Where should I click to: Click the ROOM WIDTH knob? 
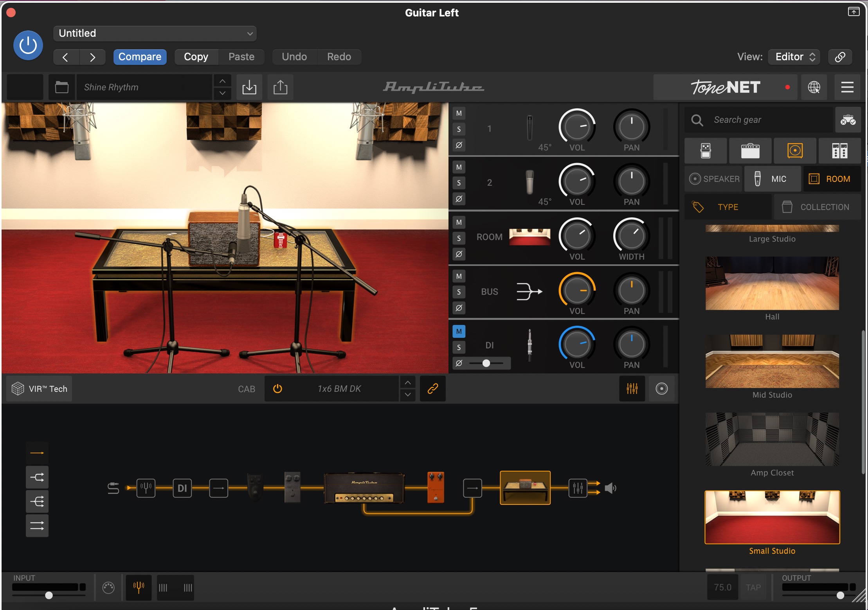631,236
